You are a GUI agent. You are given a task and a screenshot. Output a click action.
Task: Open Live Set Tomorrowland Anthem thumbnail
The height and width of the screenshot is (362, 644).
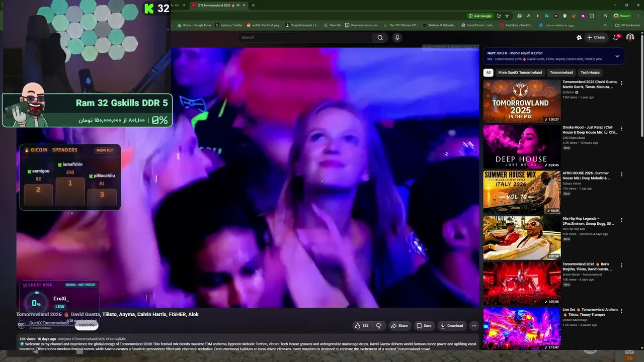pyautogui.click(x=522, y=329)
